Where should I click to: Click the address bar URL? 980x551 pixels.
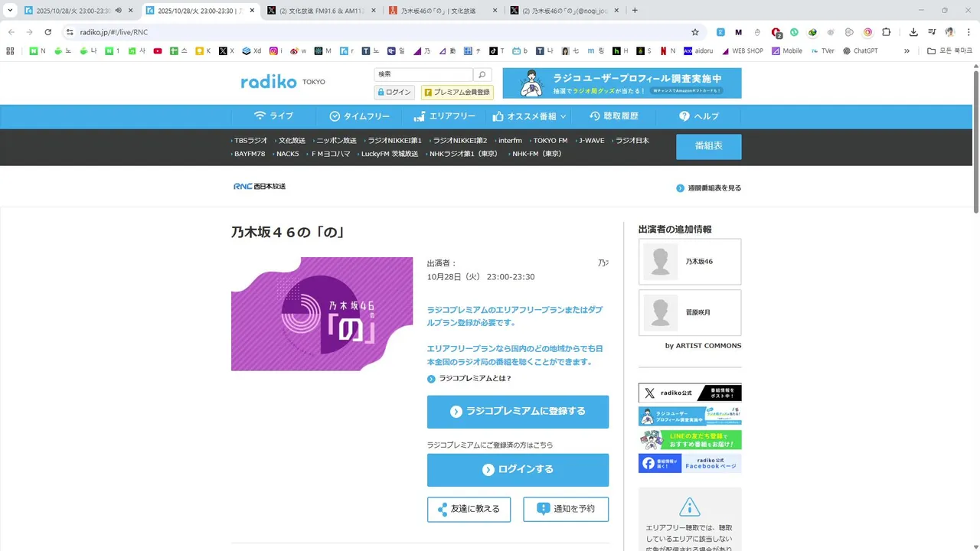pos(114,32)
